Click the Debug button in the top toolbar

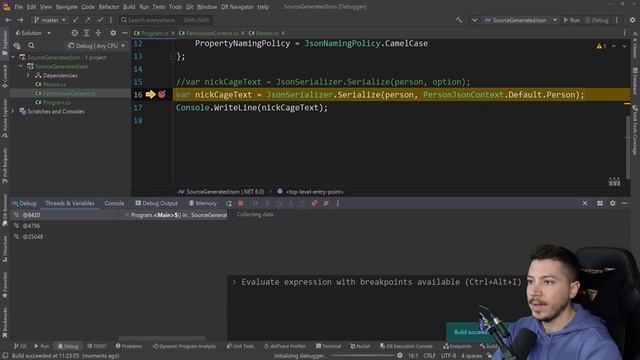pos(597,20)
